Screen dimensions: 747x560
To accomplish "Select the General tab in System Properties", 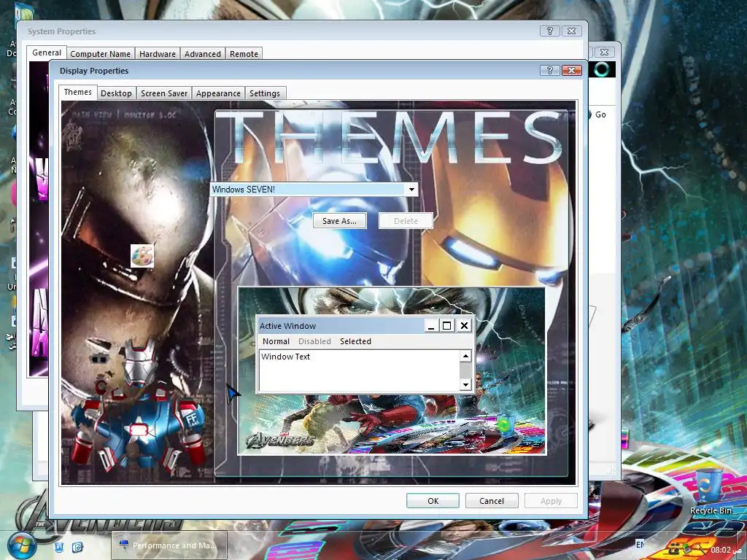I will (x=47, y=52).
